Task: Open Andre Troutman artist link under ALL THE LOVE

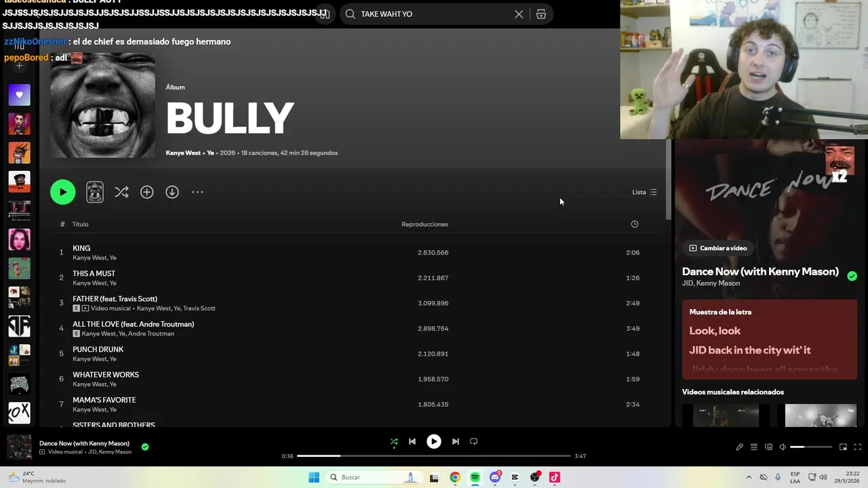Action: pyautogui.click(x=151, y=333)
